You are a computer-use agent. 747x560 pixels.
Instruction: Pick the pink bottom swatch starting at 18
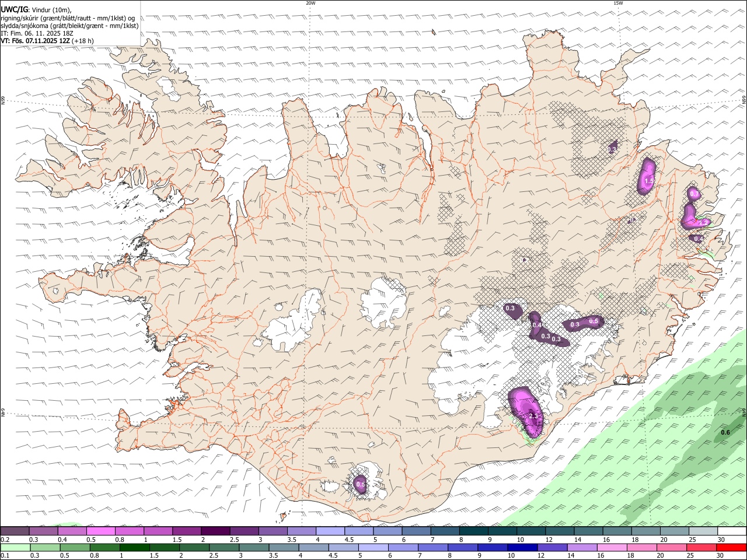click(642, 547)
